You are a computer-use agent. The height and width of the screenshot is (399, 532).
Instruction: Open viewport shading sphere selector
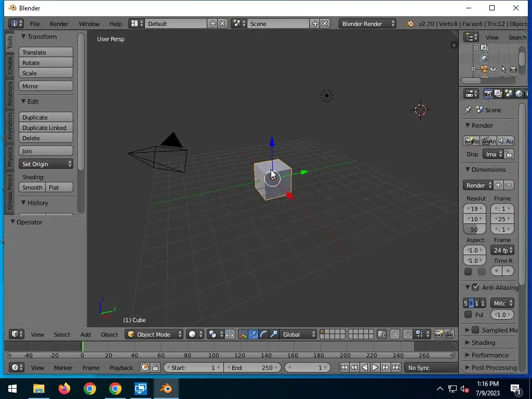pos(195,334)
